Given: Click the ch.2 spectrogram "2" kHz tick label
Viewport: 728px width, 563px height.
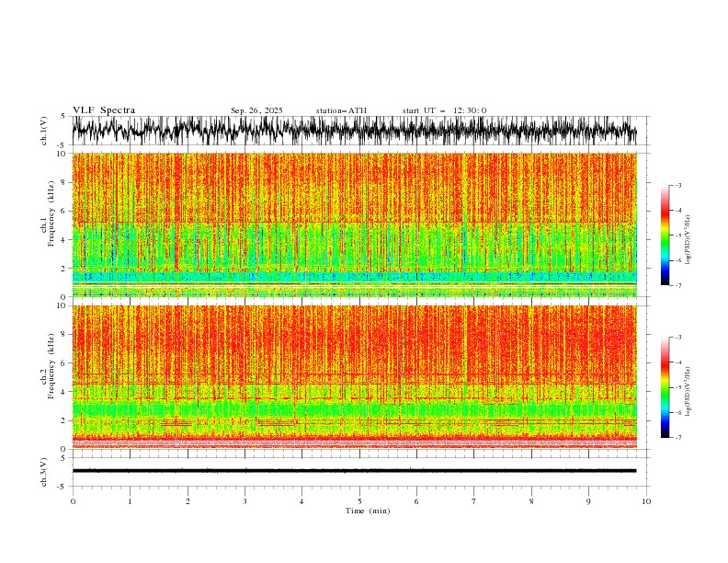Looking at the screenshot, I should [x=63, y=420].
